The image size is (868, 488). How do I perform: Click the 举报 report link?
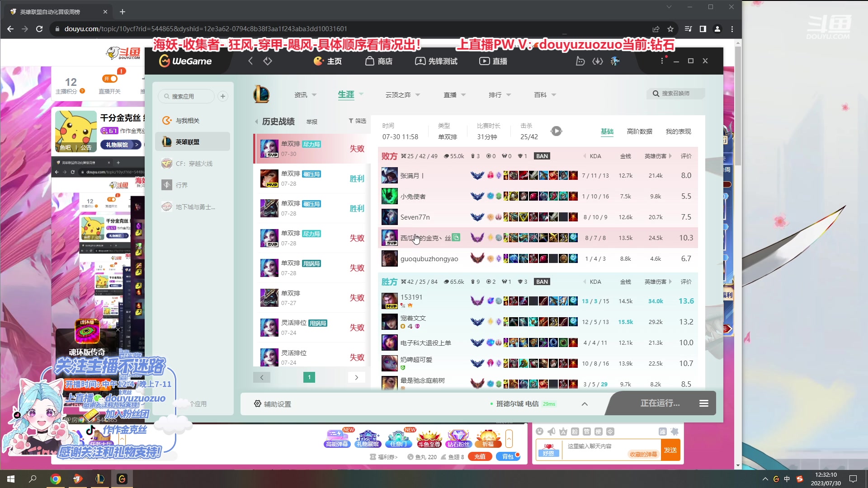pos(312,122)
